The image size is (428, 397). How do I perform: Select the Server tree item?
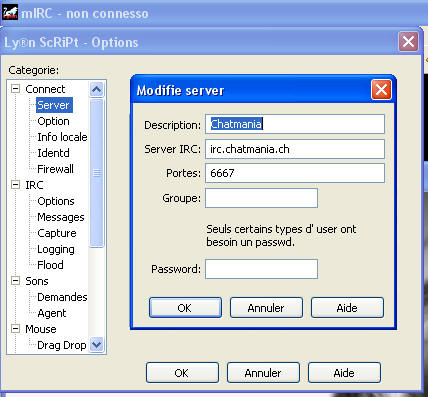tap(54, 105)
